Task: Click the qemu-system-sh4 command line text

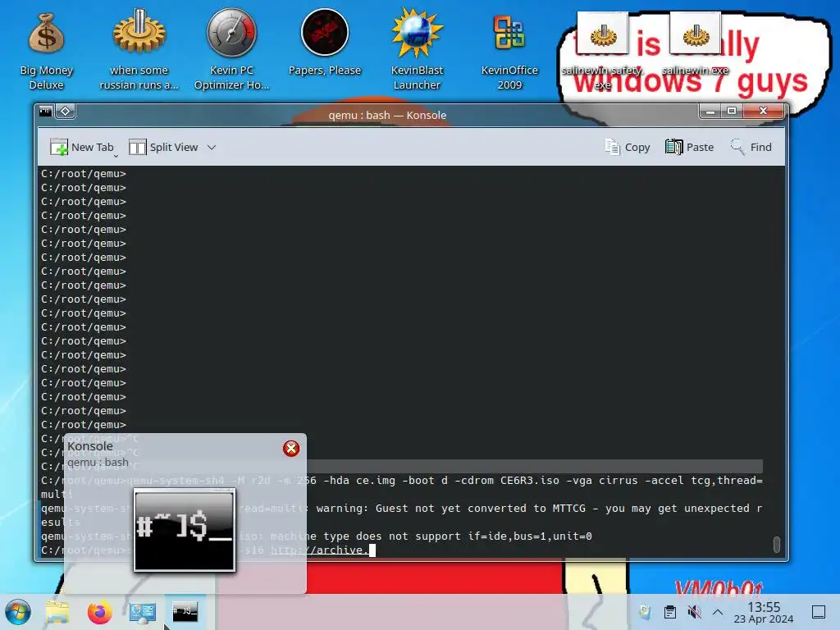Action: (402, 487)
